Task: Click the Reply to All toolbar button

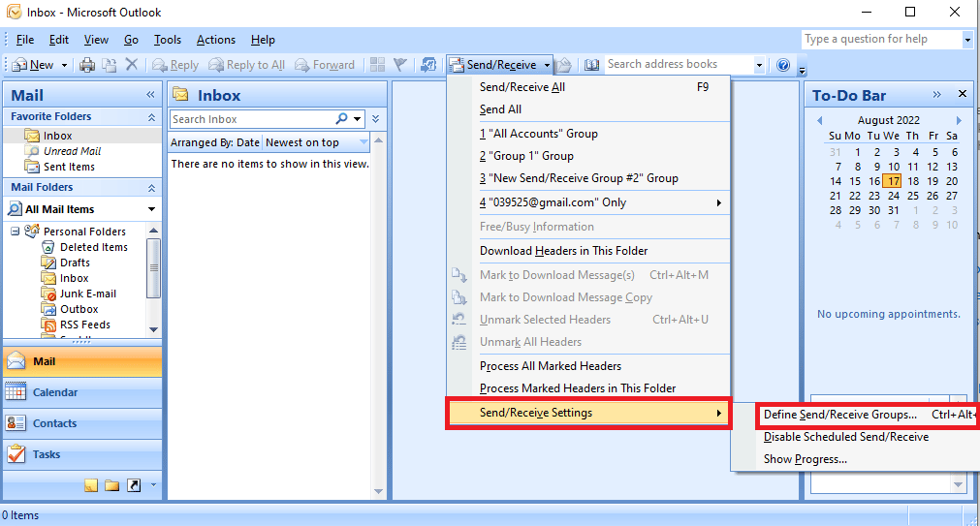Action: pos(247,64)
